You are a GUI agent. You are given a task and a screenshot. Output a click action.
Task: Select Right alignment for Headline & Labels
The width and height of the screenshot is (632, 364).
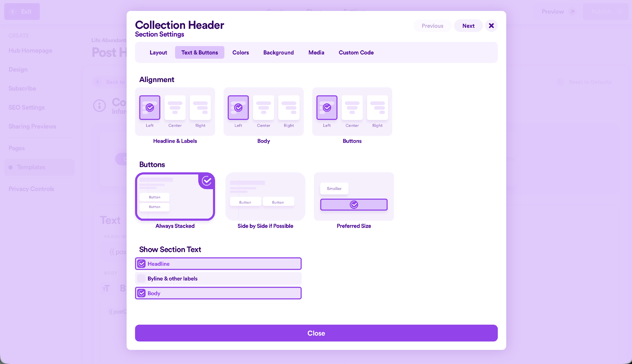pyautogui.click(x=200, y=108)
